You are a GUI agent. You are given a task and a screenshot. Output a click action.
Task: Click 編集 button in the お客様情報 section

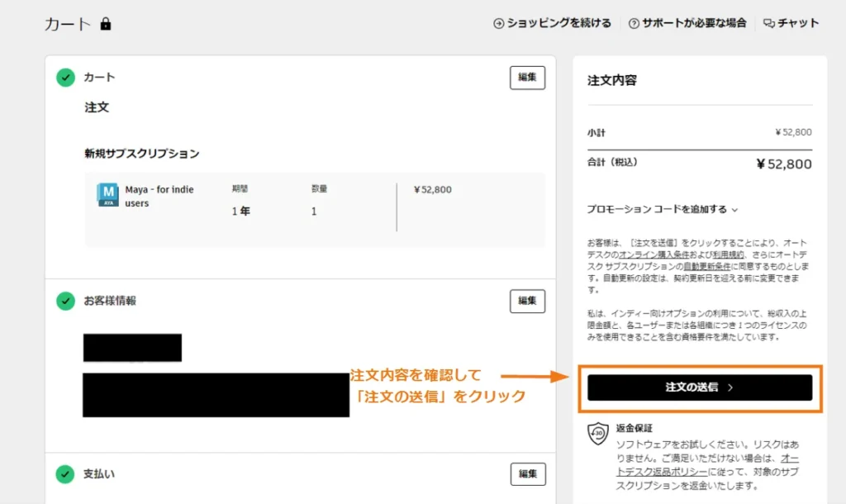coord(527,301)
